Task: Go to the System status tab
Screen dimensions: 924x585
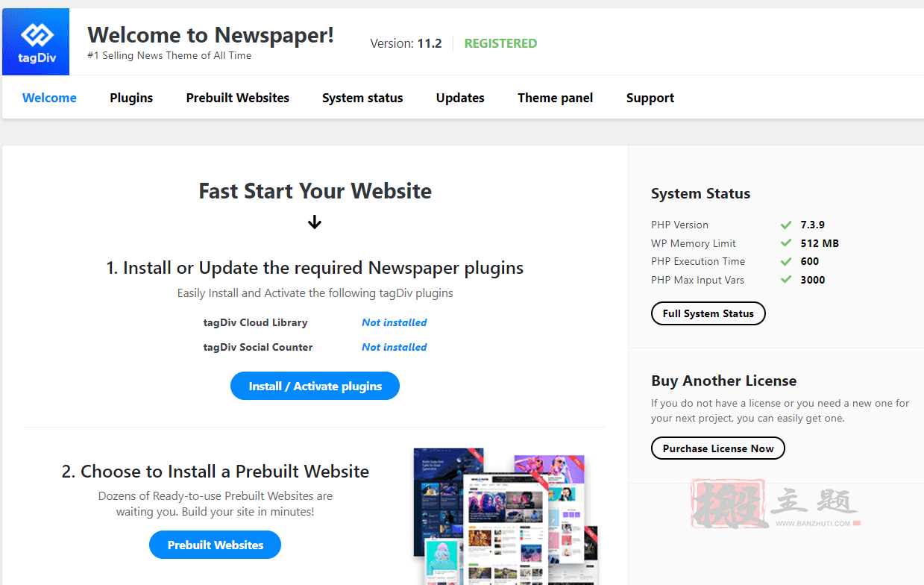Action: click(x=362, y=98)
